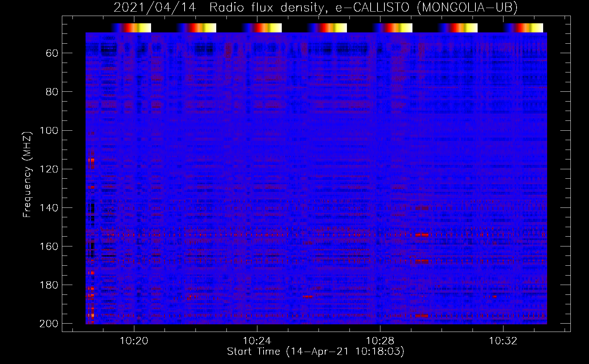Click the red spot at 186 MHz near 10:25:40
The height and width of the screenshot is (364, 589).
308,296
